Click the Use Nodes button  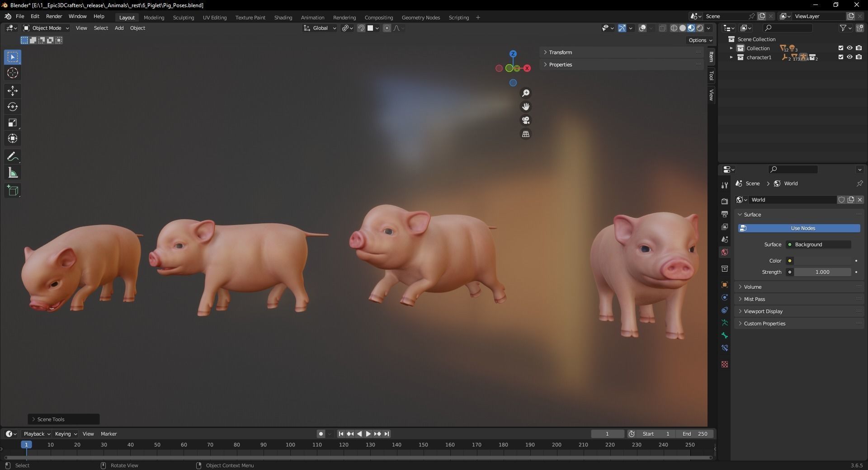click(x=799, y=228)
